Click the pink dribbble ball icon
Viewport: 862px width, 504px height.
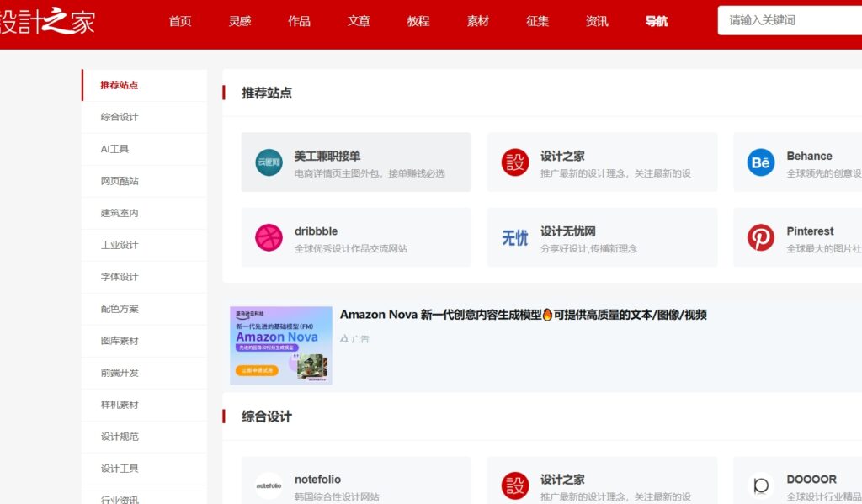269,237
